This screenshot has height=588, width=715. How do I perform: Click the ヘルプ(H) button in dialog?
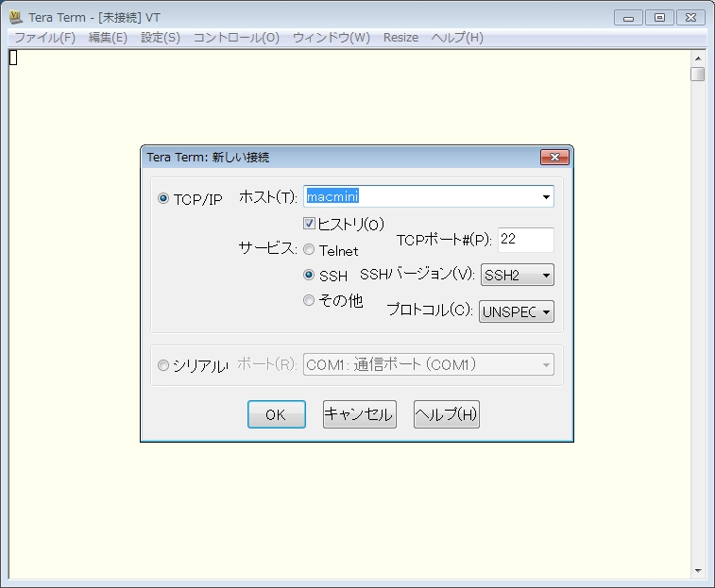point(447,414)
